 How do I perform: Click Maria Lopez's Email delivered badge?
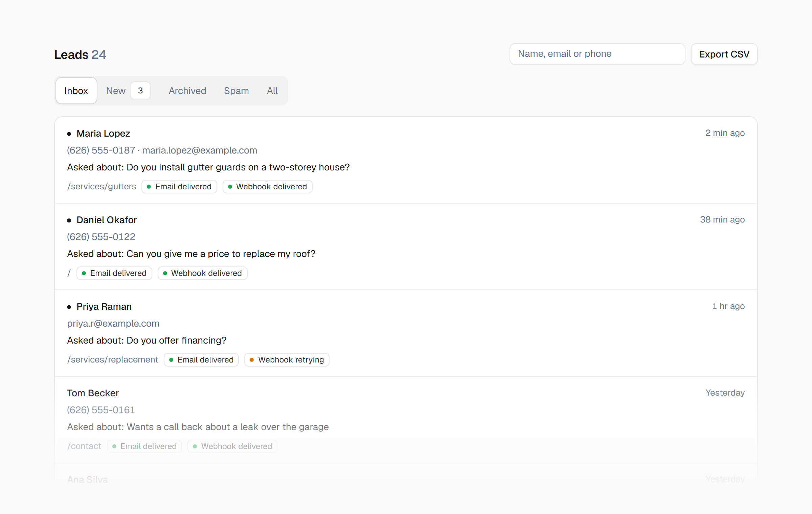[x=179, y=187]
